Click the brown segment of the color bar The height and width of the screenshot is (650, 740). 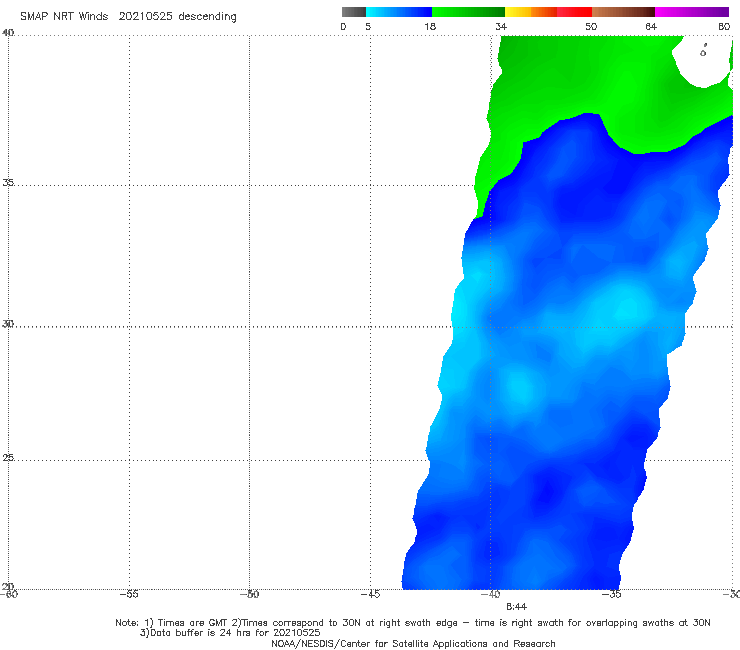[623, 12]
